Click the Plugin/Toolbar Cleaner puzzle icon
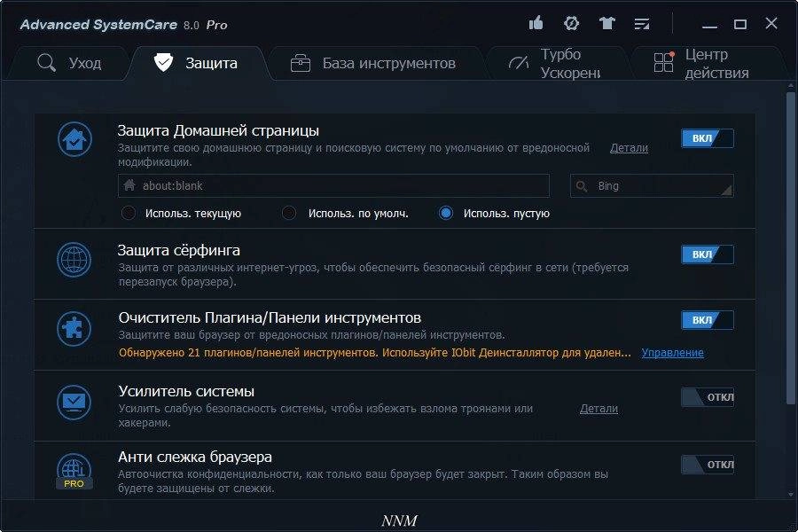This screenshot has height=532, width=798. (x=74, y=329)
